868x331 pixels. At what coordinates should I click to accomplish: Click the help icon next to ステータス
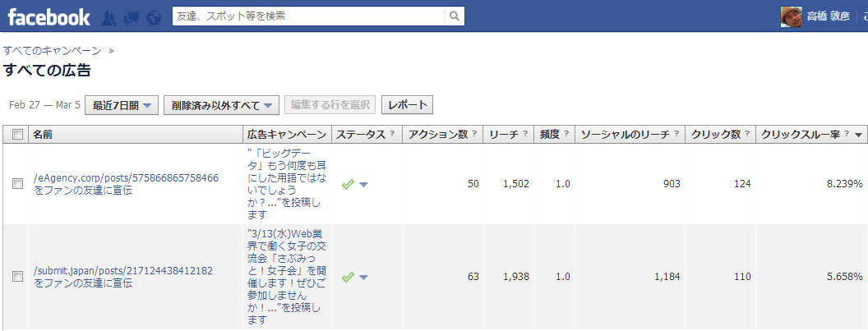[x=392, y=135]
